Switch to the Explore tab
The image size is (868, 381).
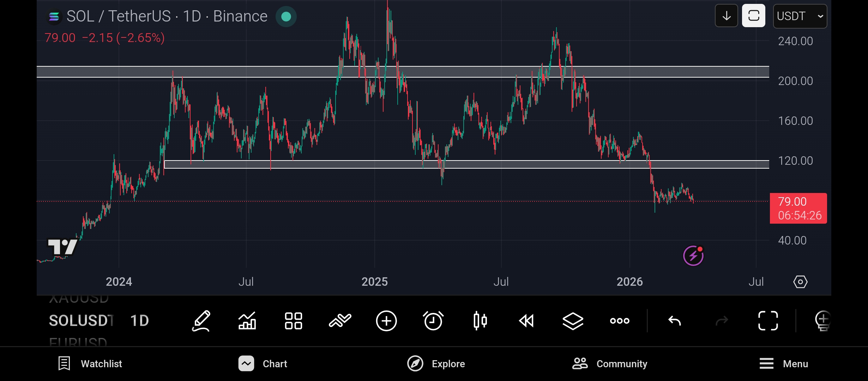[x=436, y=364]
